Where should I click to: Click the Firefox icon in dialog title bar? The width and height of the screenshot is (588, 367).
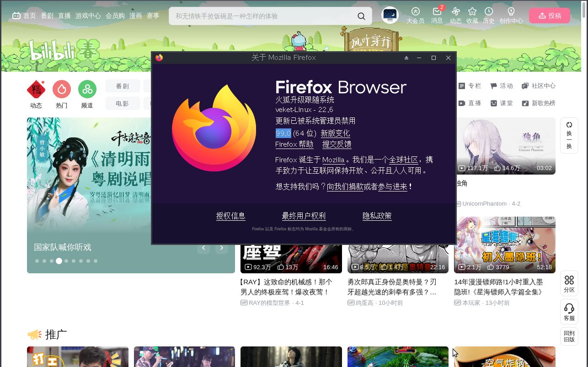pyautogui.click(x=159, y=58)
